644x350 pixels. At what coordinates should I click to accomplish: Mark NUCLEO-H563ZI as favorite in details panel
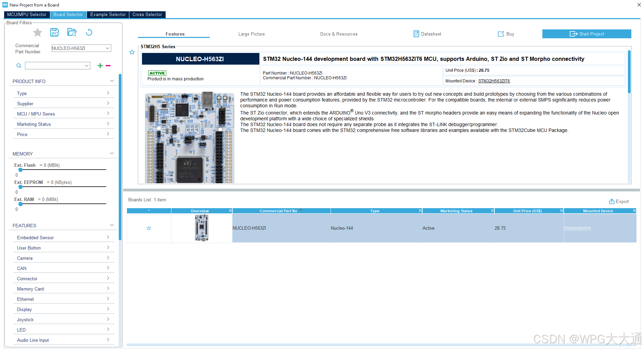click(x=132, y=52)
